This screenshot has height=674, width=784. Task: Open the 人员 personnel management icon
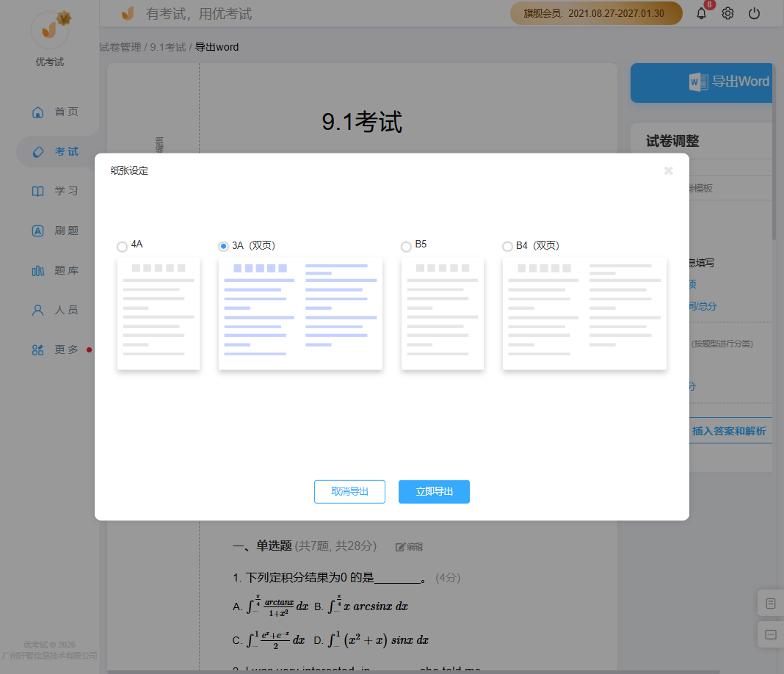click(37, 310)
